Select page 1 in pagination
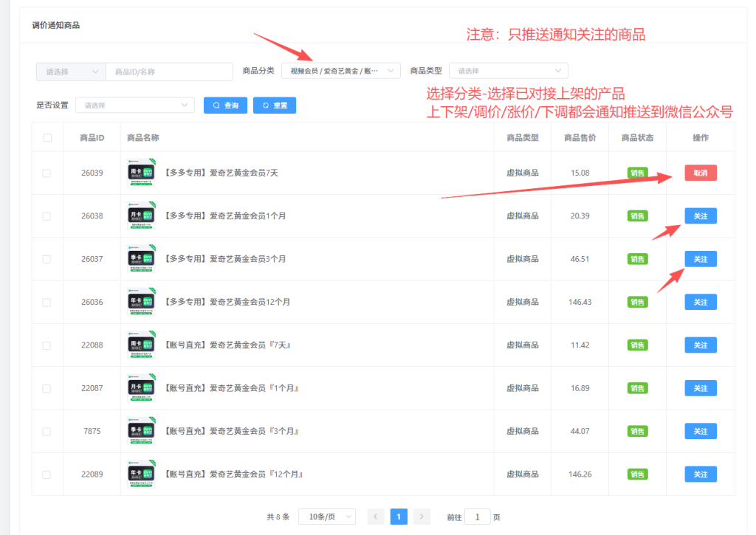This screenshot has height=535, width=756. point(398,517)
